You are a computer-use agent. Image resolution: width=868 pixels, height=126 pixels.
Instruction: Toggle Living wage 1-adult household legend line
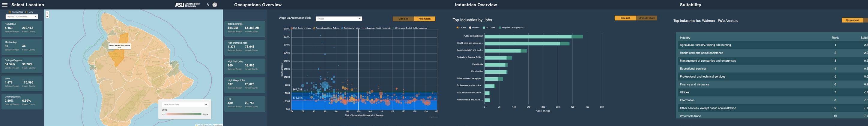tap(376, 28)
